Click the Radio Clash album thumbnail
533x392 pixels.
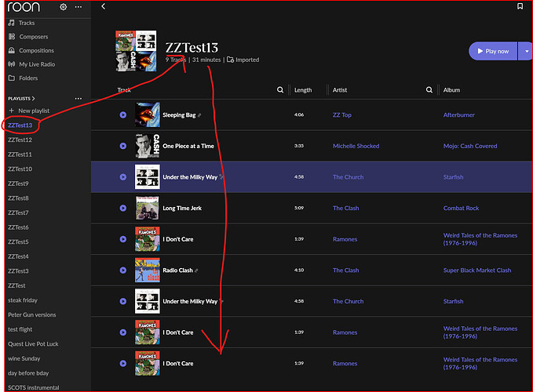point(148,270)
